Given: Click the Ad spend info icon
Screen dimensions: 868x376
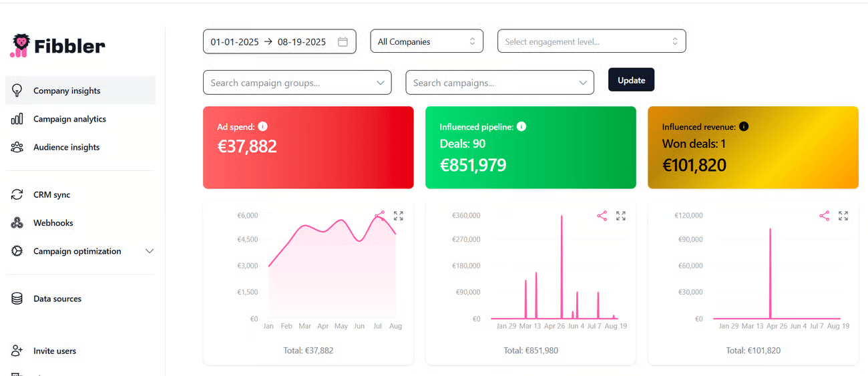Looking at the screenshot, I should (x=262, y=126).
